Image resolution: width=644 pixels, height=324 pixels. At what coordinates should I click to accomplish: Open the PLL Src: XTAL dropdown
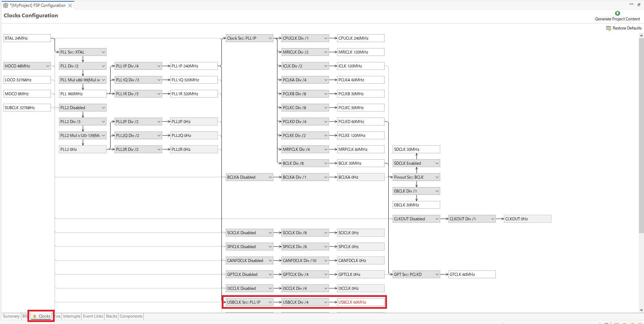point(83,52)
